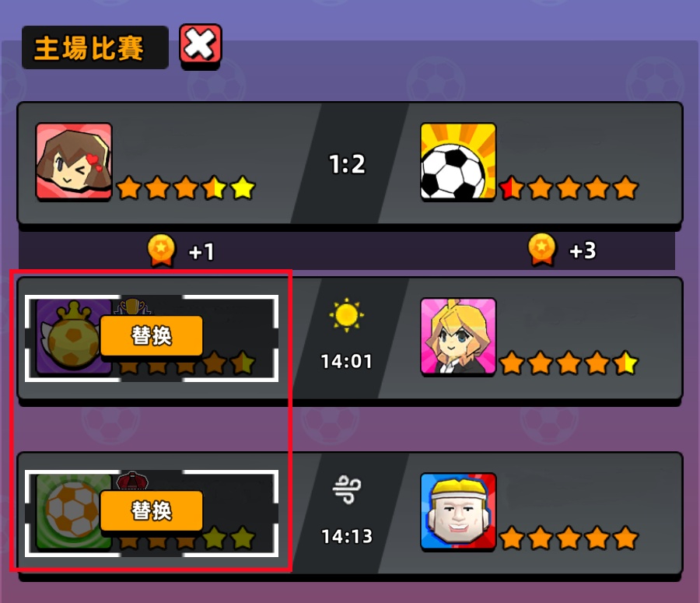Click the 1:2 match score
This screenshot has height=603, width=700.
(347, 164)
